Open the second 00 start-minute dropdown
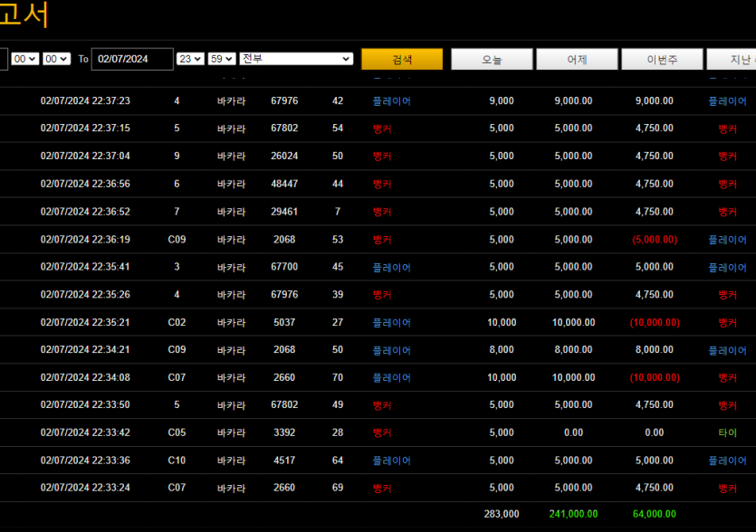756x532 pixels. [56, 59]
